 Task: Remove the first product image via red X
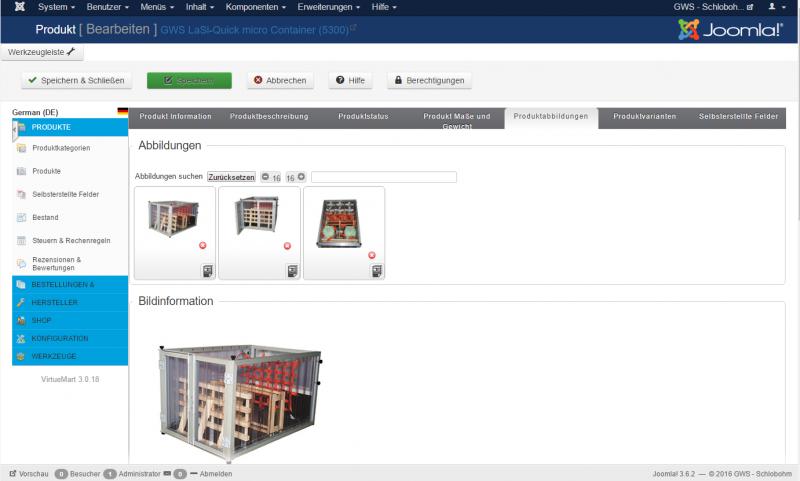pyautogui.click(x=202, y=245)
